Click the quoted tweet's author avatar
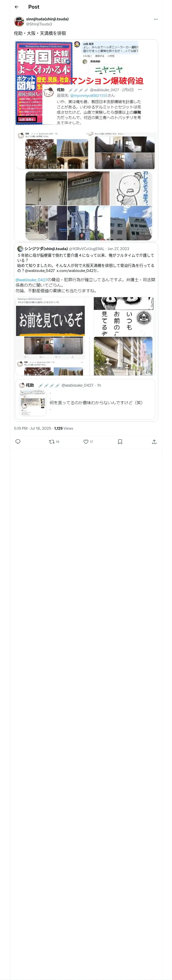Image resolution: width=172 pixels, height=980 pixels. pyautogui.click(x=20, y=248)
